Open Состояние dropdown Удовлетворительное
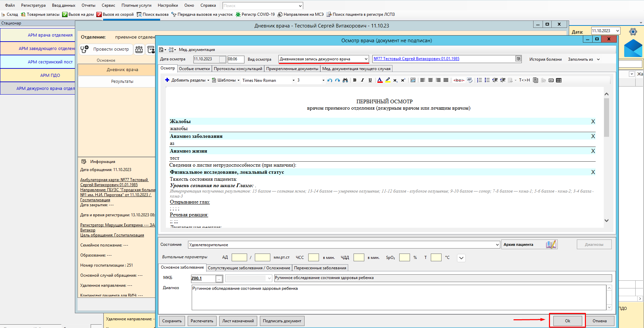This screenshot has width=644, height=328. coord(497,245)
